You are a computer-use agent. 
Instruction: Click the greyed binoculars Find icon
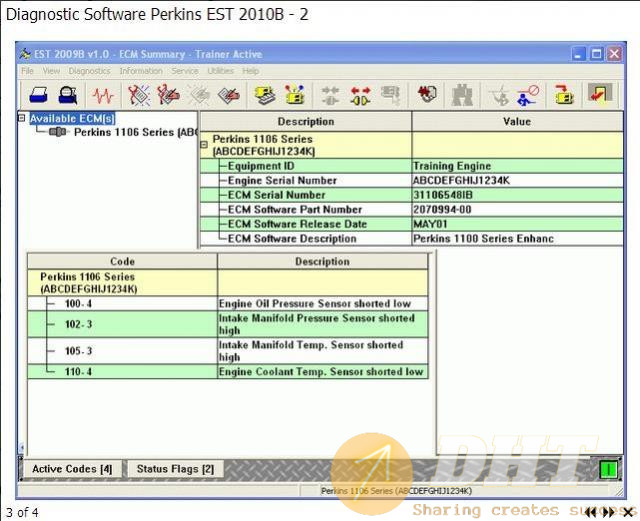click(462, 95)
